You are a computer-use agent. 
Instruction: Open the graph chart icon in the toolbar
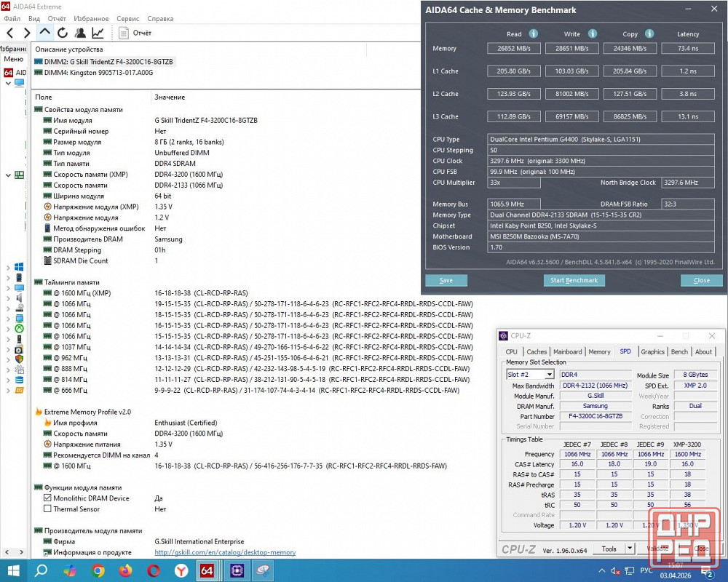coord(98,33)
